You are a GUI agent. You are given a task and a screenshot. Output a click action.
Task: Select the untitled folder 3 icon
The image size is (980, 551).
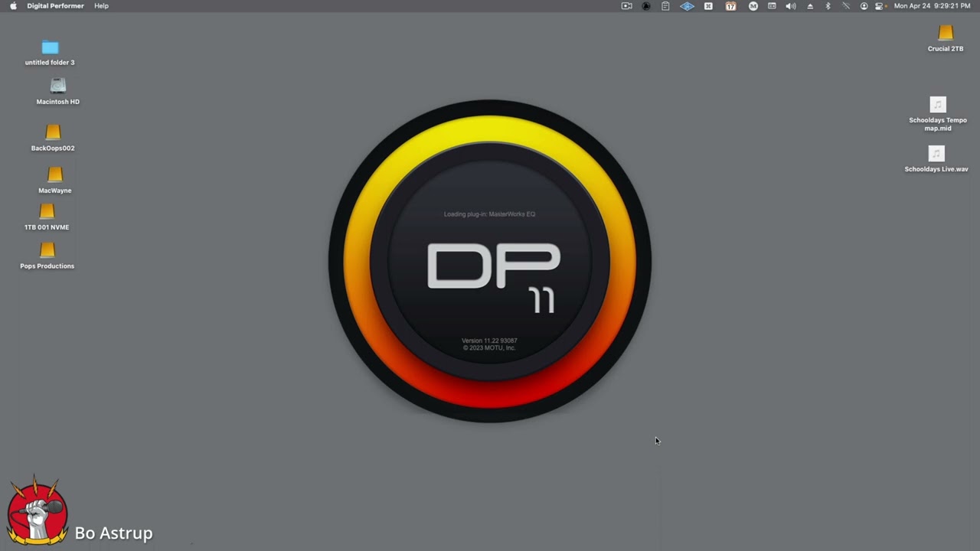(50, 47)
